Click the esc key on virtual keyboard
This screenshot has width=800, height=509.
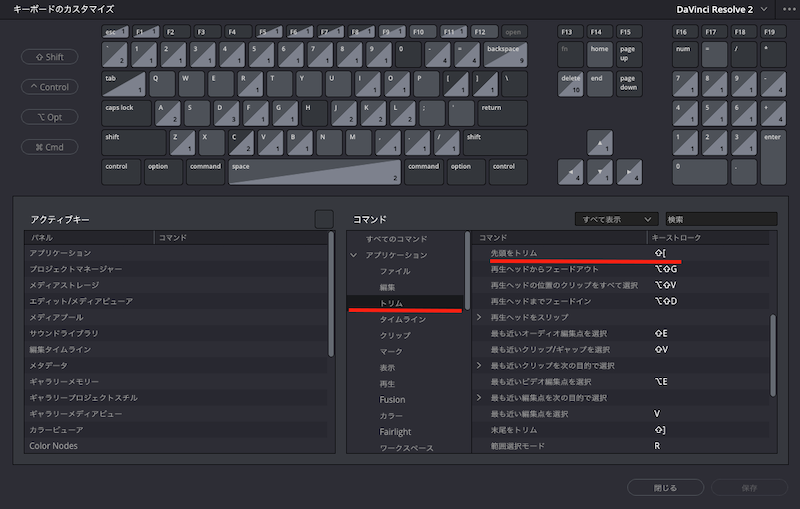115,32
